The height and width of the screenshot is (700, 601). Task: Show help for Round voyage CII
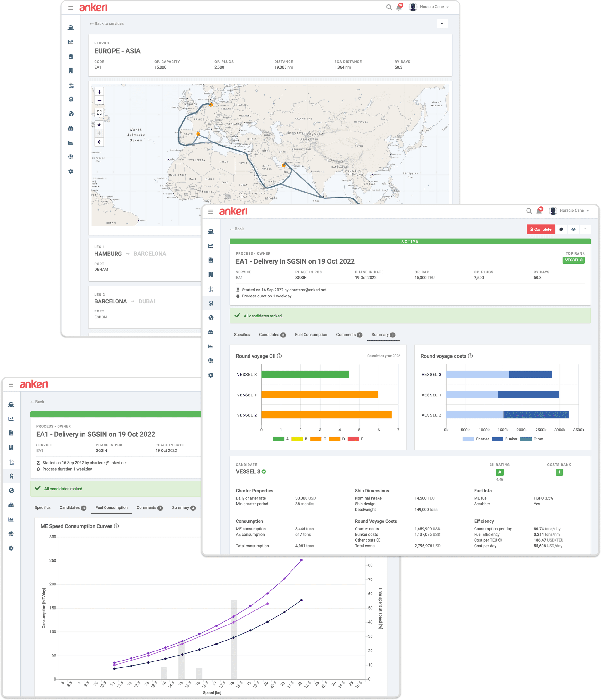[280, 356]
